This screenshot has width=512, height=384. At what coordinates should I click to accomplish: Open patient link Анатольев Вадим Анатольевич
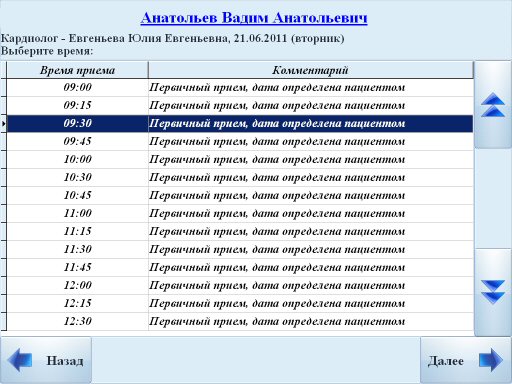[254, 18]
